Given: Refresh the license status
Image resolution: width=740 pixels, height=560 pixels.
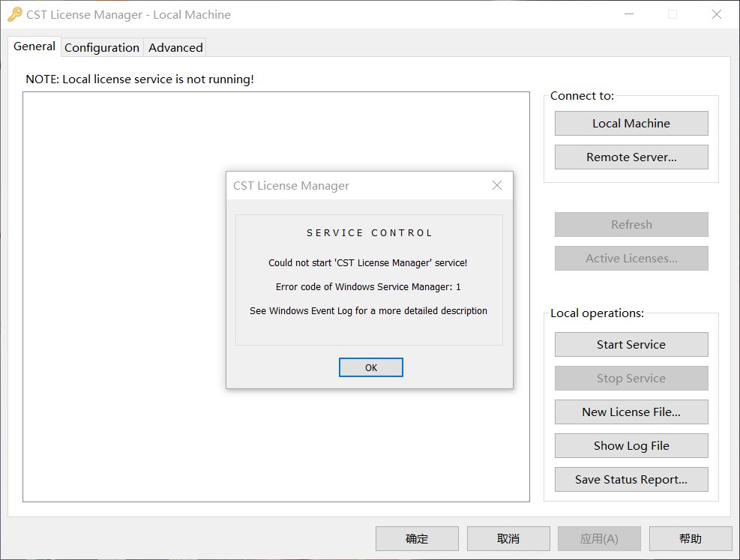Looking at the screenshot, I should point(631,225).
